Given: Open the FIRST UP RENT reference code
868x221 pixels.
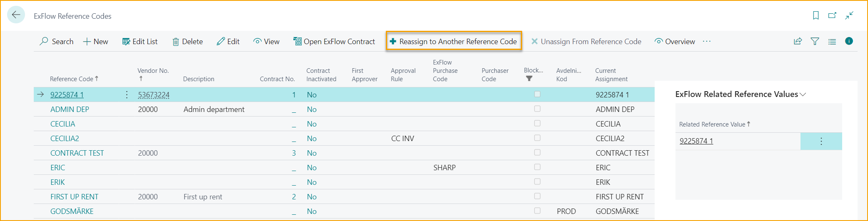Looking at the screenshot, I should (x=74, y=196).
